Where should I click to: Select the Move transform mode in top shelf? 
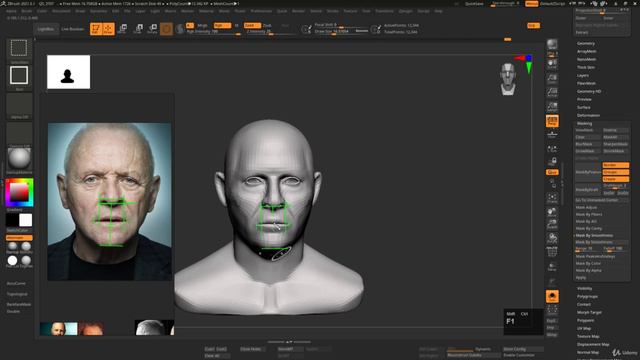pyautogui.click(x=122, y=29)
